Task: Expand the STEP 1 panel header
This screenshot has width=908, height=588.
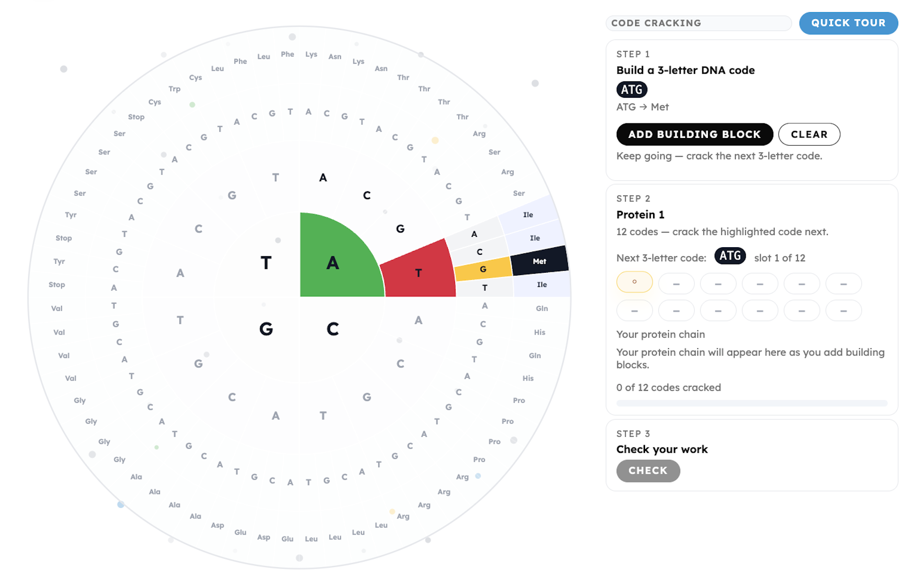Action: (x=632, y=54)
